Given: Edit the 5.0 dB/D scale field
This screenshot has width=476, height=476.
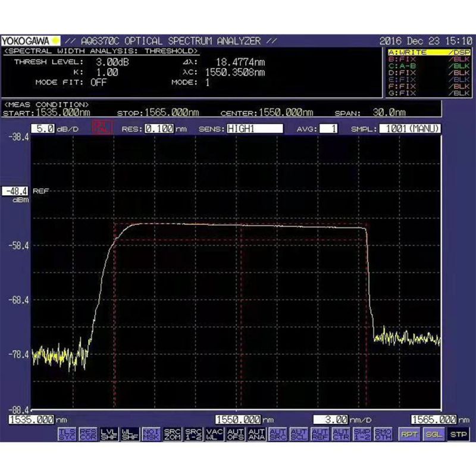Looking at the screenshot, I should (x=43, y=129).
